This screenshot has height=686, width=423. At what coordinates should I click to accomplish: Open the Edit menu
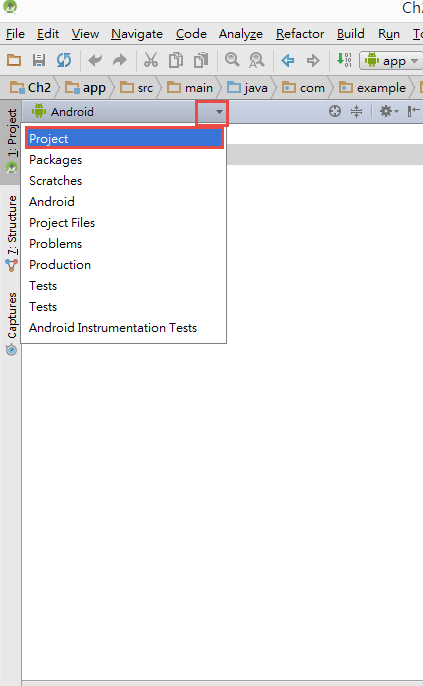48,34
